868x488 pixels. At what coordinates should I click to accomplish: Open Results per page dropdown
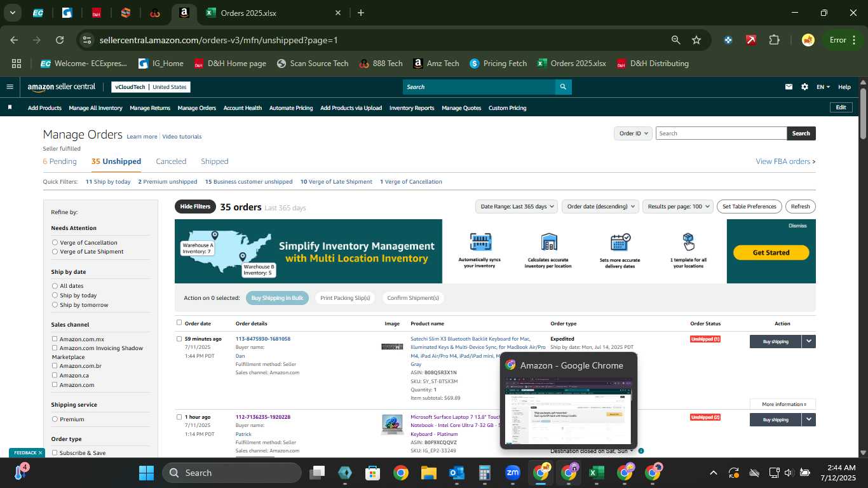678,207
